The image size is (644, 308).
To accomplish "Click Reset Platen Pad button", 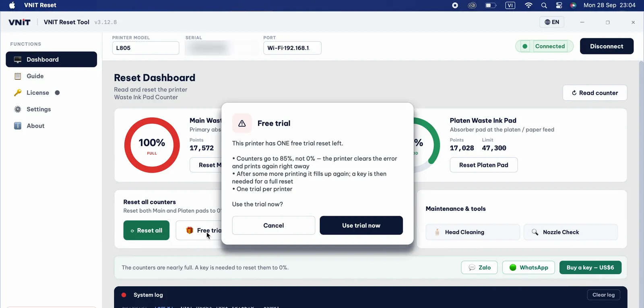I will click(484, 165).
